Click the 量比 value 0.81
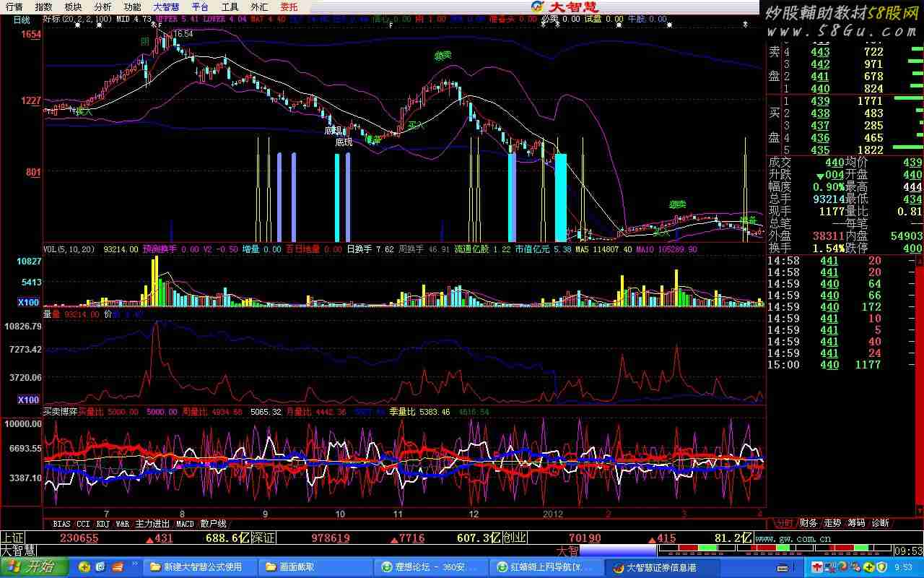Image resolution: width=924 pixels, height=578 pixels. (910, 211)
